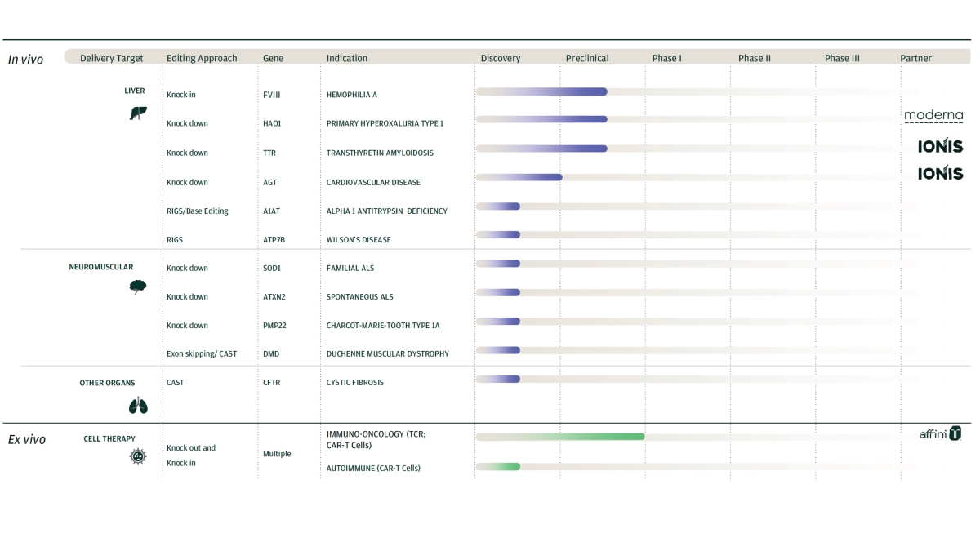Click the TTR gene label
The image size is (980, 551).
(x=270, y=153)
